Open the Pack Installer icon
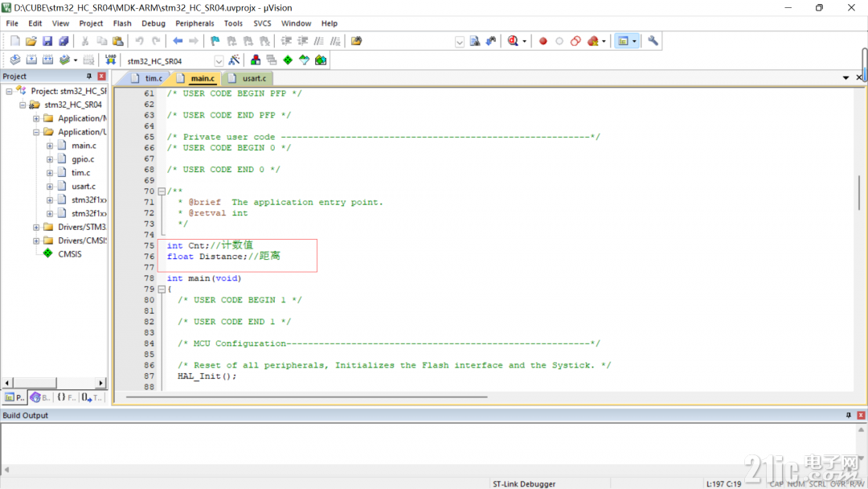This screenshot has height=489, width=868. pos(321,60)
